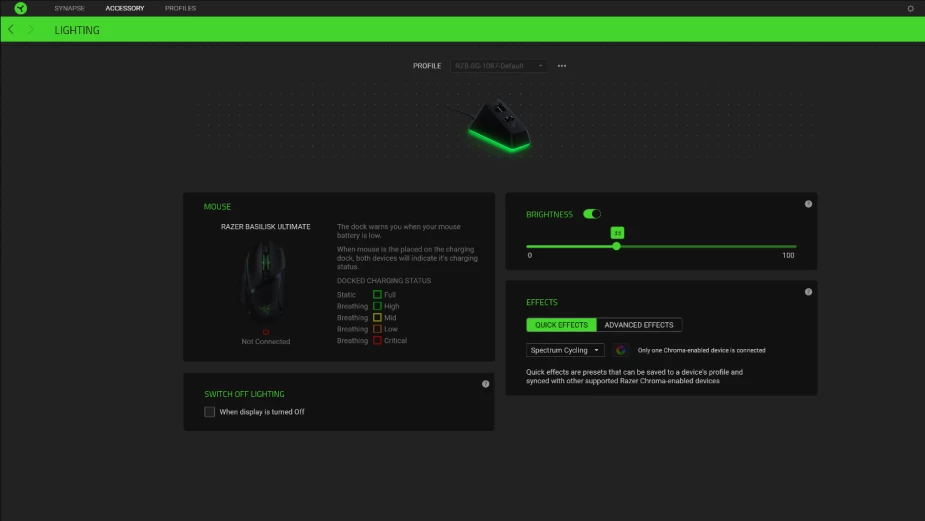
Task: Click the Low status orange swatch
Action: pos(377,329)
